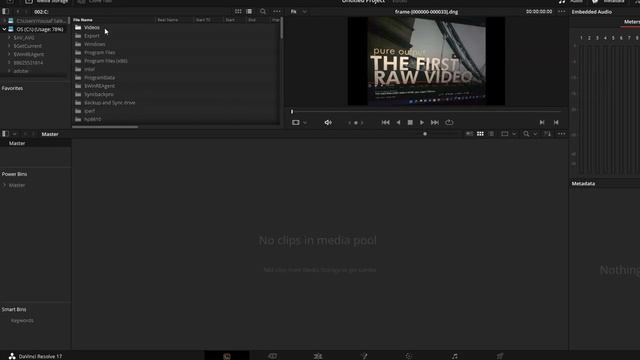Toggle loop playback in viewer
Screen dimensions: 640x360
coord(449,122)
